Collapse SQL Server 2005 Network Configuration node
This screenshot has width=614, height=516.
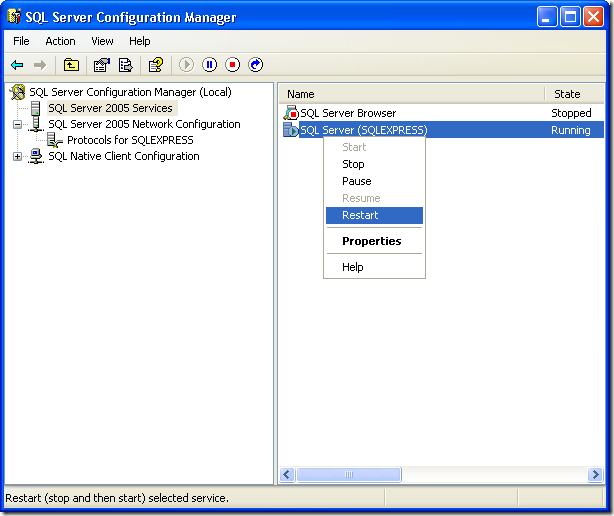tap(17, 124)
